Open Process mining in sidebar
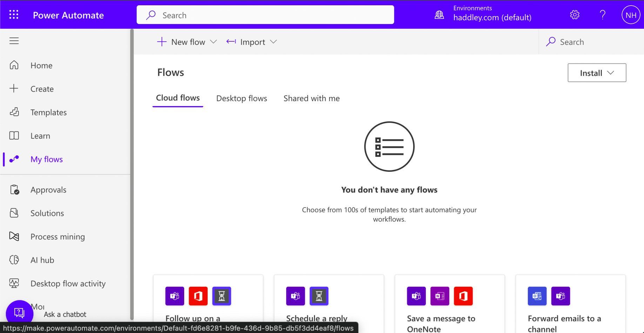The height and width of the screenshot is (333, 644). 58,237
